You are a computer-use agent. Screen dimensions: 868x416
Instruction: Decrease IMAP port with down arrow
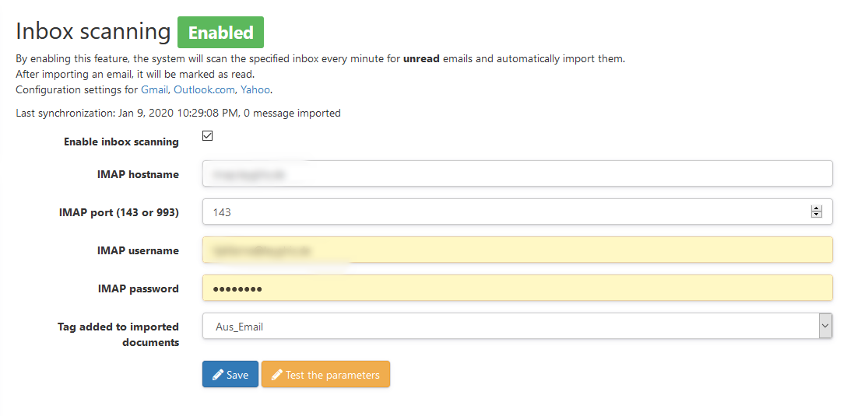click(x=816, y=215)
